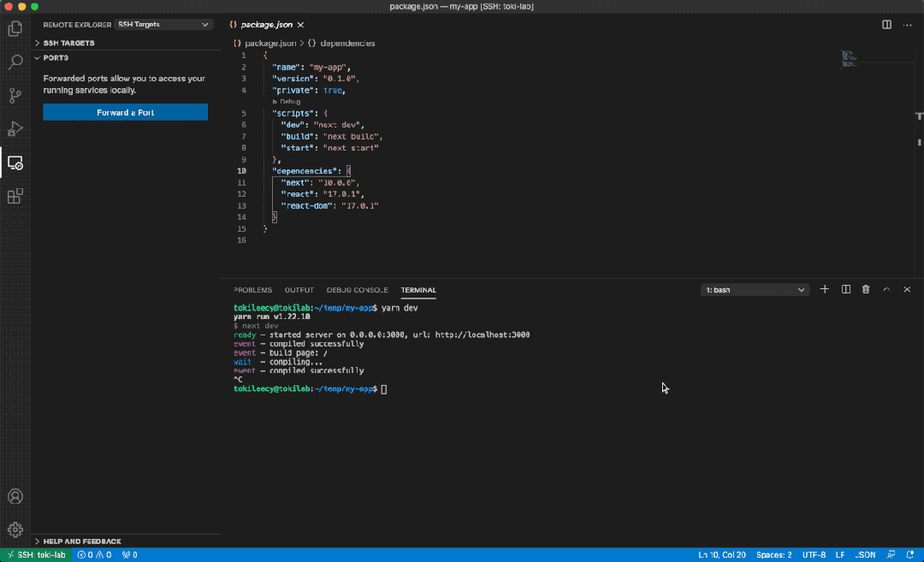This screenshot has height=562, width=924.
Task: Create a new terminal with the plus icon
Action: [x=824, y=289]
